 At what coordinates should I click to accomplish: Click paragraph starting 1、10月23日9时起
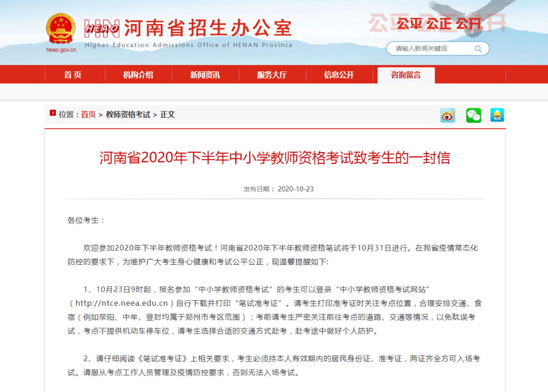[275, 310]
